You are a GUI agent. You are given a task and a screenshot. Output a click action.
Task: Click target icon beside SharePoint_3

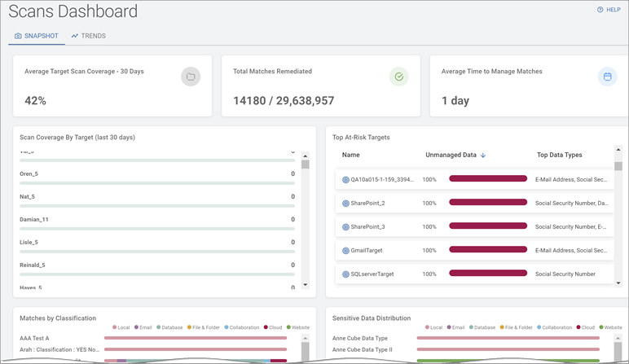coord(345,226)
